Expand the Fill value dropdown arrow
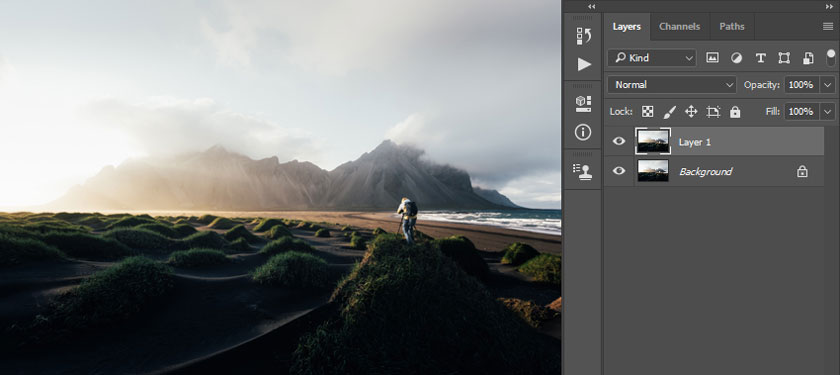 coord(828,111)
